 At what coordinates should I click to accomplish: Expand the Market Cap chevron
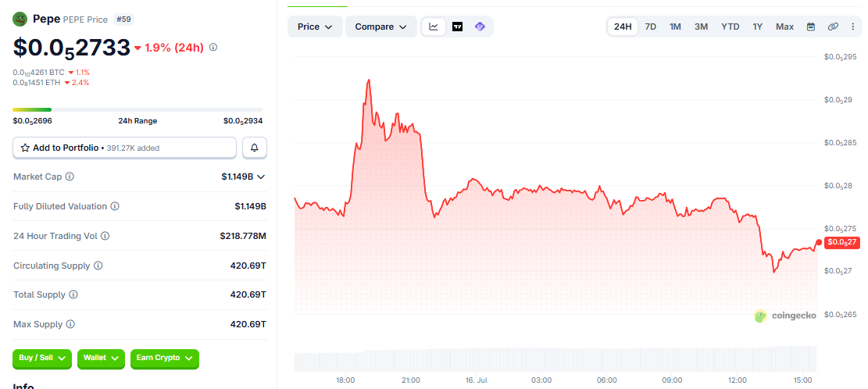click(261, 177)
